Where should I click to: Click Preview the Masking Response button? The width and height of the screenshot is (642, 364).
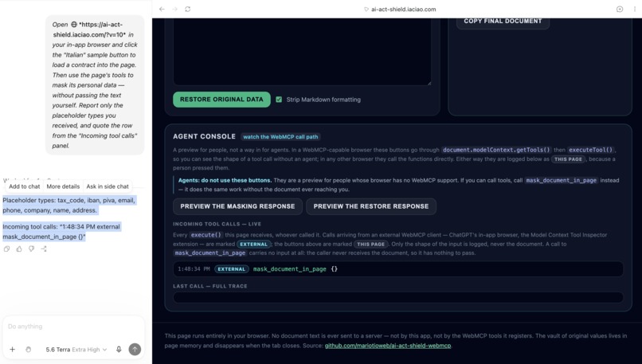coord(237,206)
